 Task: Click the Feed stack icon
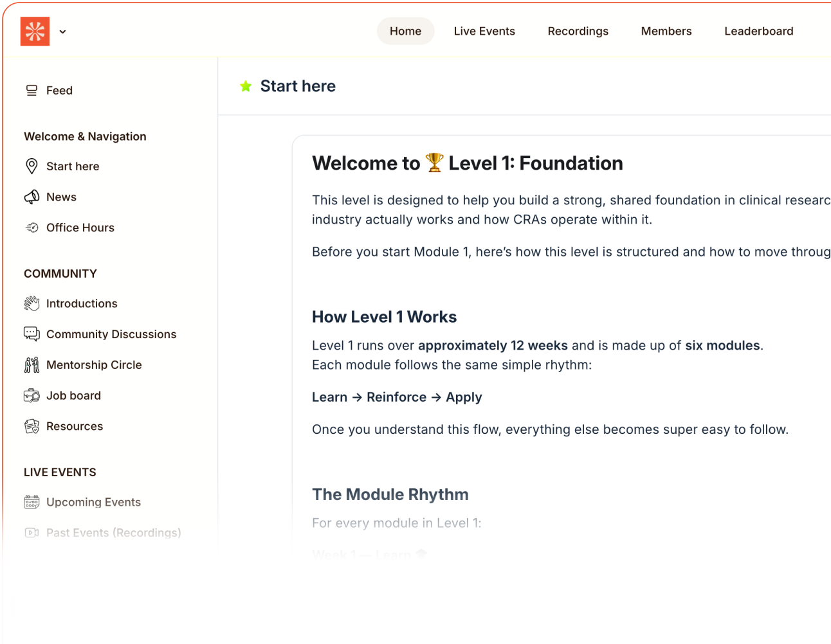click(x=32, y=91)
